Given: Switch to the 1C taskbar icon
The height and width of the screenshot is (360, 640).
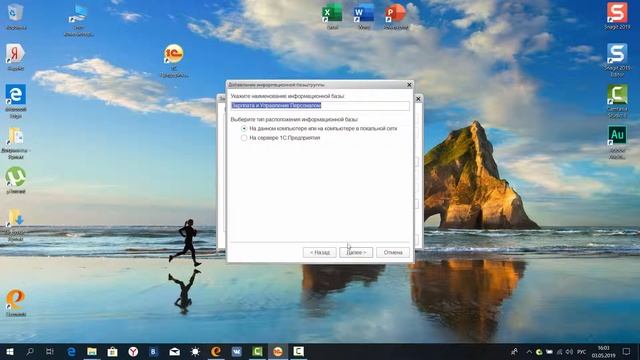Looking at the screenshot, I should (x=278, y=351).
